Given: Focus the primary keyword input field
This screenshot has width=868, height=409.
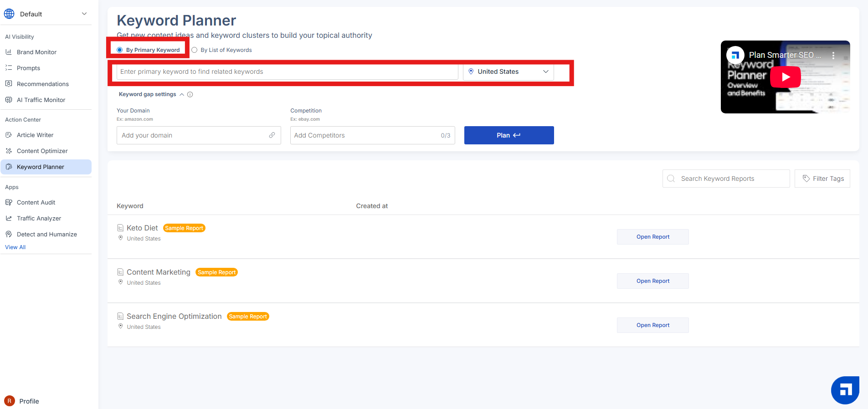Looking at the screenshot, I should tap(287, 72).
